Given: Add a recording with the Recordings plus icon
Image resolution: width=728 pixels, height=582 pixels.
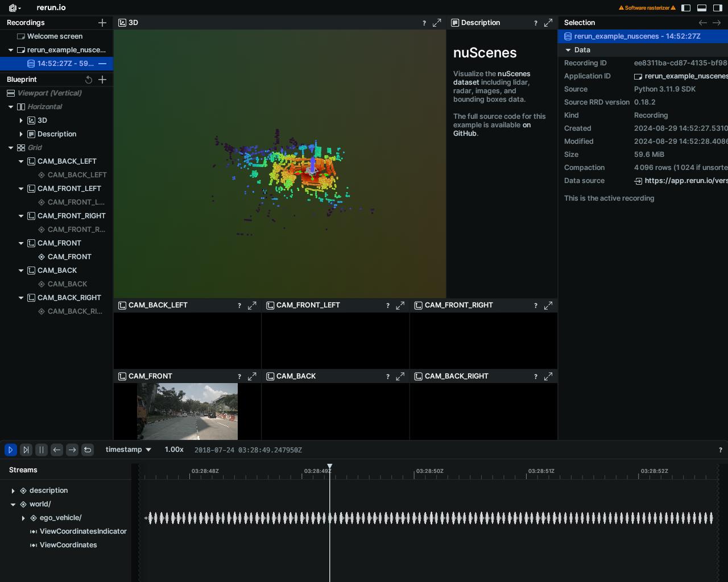Looking at the screenshot, I should tap(102, 23).
